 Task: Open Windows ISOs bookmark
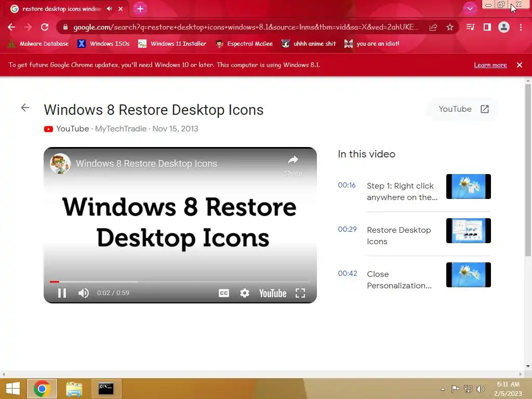click(103, 44)
